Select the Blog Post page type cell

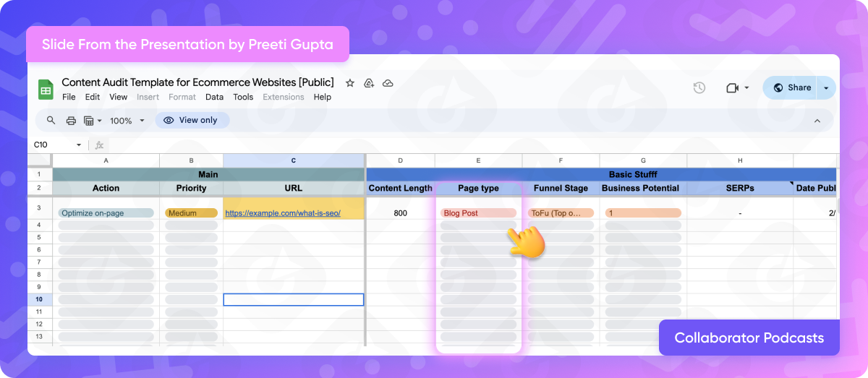[478, 213]
